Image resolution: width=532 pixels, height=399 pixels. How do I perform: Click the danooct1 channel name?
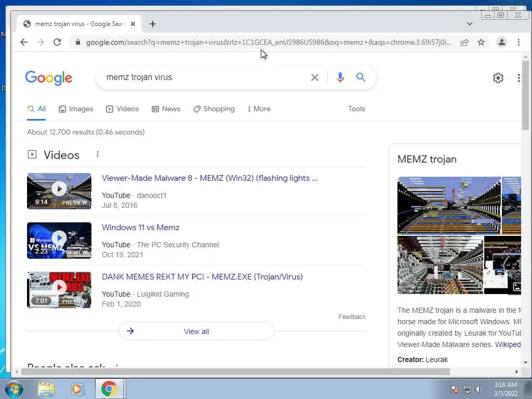(151, 195)
